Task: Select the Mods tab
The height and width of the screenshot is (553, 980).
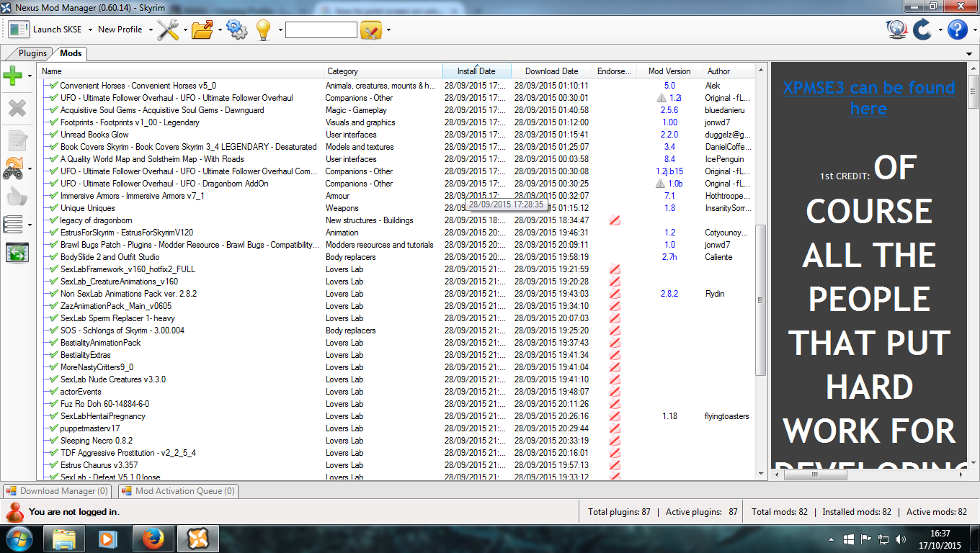Action: (71, 53)
